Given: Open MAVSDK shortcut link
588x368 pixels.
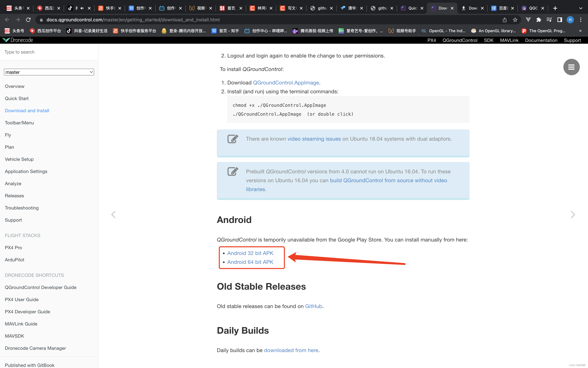Looking at the screenshot, I should tap(14, 336).
